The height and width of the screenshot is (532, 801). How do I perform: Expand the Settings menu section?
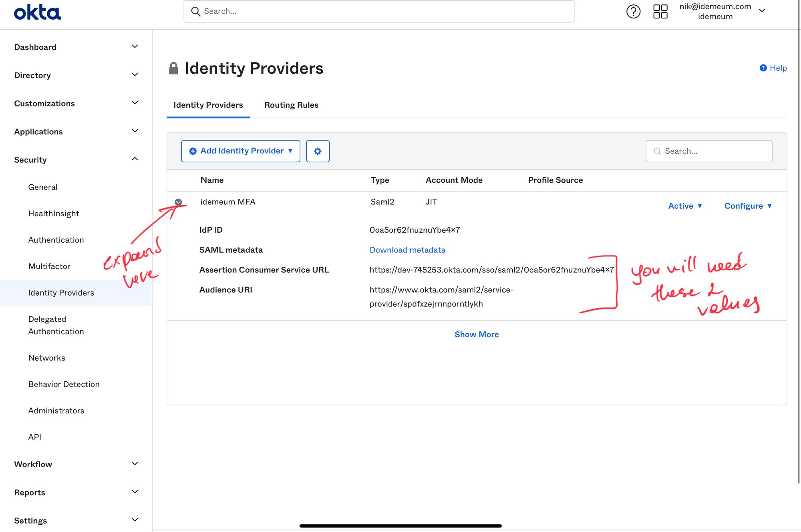(x=76, y=520)
